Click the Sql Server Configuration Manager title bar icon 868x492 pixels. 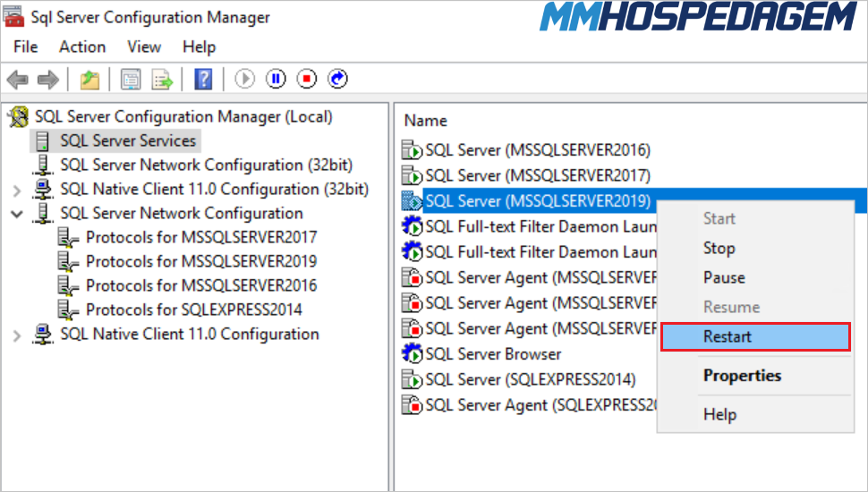[x=13, y=17]
